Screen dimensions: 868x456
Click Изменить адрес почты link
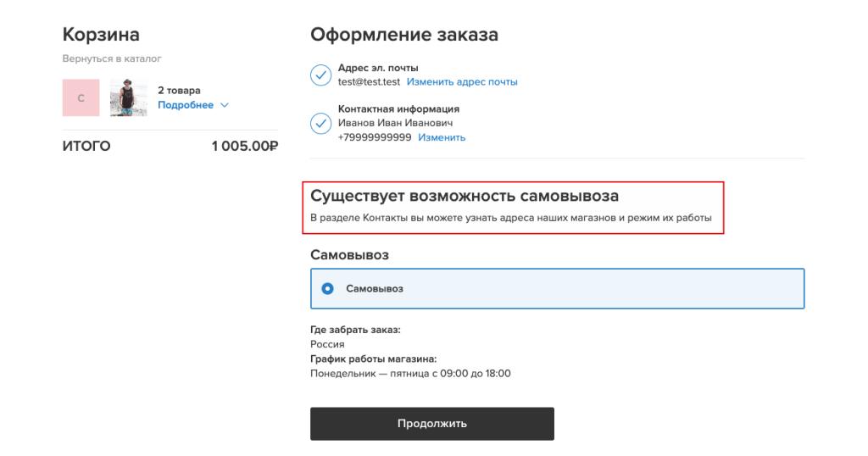462,82
